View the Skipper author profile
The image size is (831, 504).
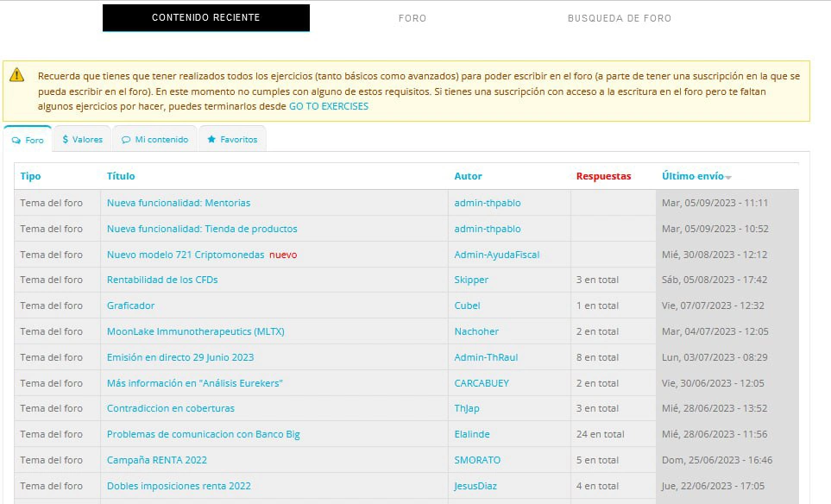click(471, 280)
